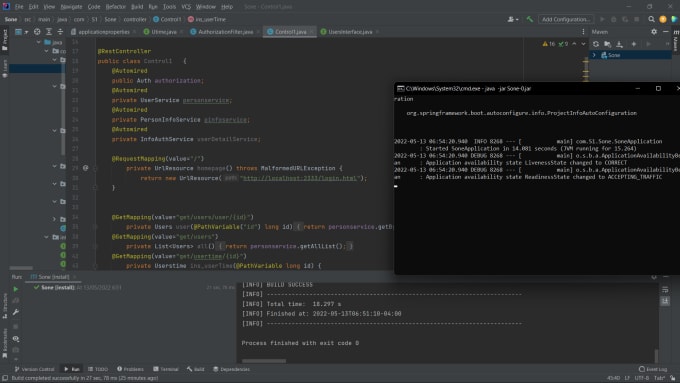Open the TODO tool window

pyautogui.click(x=98, y=369)
